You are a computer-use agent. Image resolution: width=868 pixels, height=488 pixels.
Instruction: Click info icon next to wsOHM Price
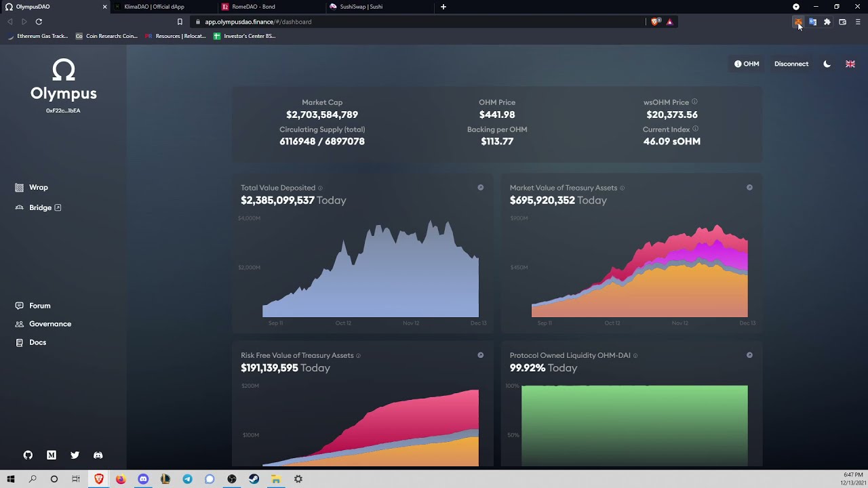[694, 102]
